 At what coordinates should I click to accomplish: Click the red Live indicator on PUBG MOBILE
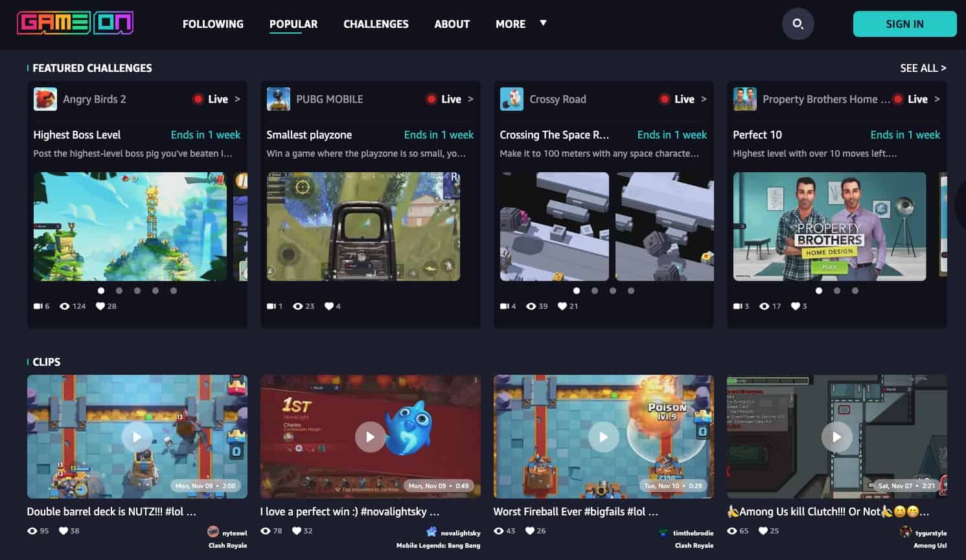tap(431, 99)
